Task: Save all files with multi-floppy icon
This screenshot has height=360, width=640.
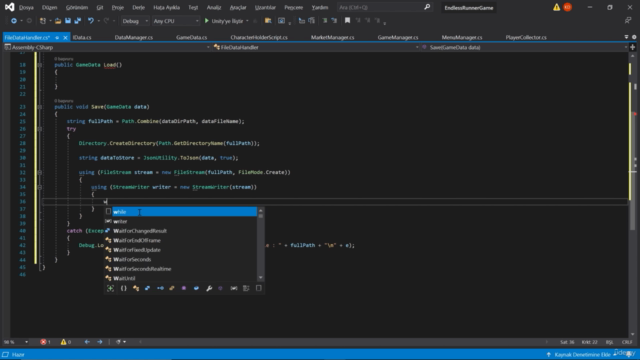Action: click(x=78, y=21)
